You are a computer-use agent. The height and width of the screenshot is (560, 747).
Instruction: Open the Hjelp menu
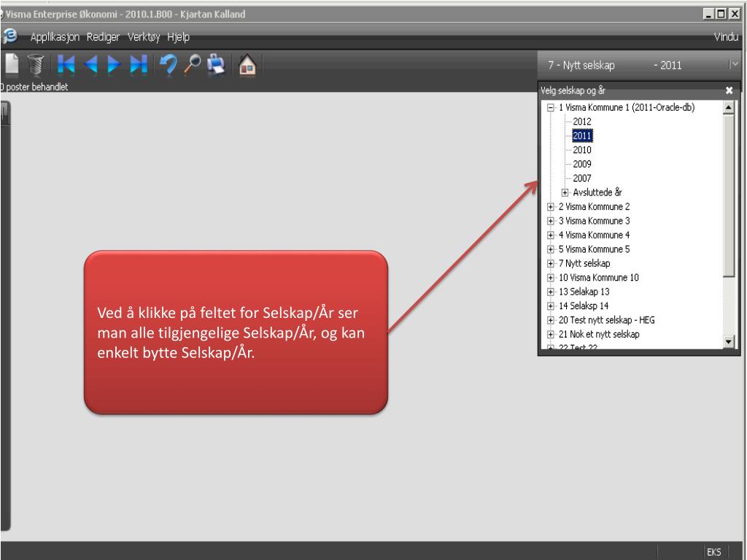tap(178, 37)
